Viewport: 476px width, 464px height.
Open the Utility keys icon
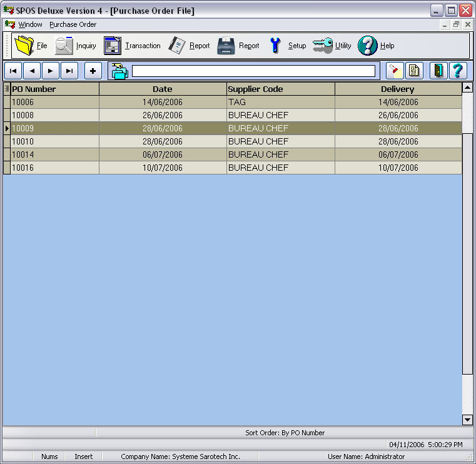tap(323, 46)
